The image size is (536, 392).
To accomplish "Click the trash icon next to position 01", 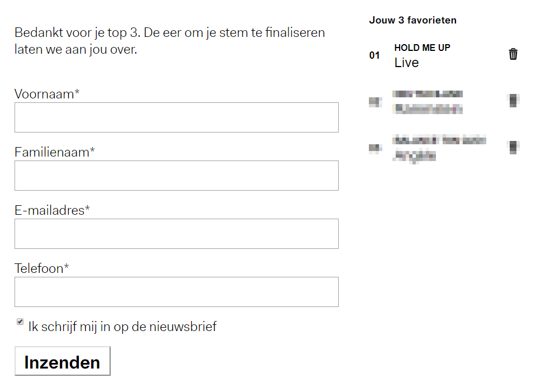I will click(x=513, y=54).
